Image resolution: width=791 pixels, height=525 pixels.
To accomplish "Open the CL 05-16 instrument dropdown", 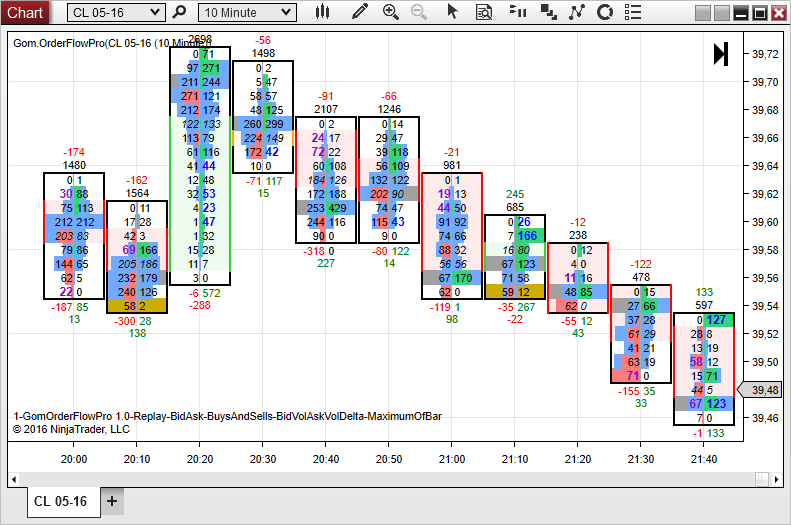I will point(116,12).
